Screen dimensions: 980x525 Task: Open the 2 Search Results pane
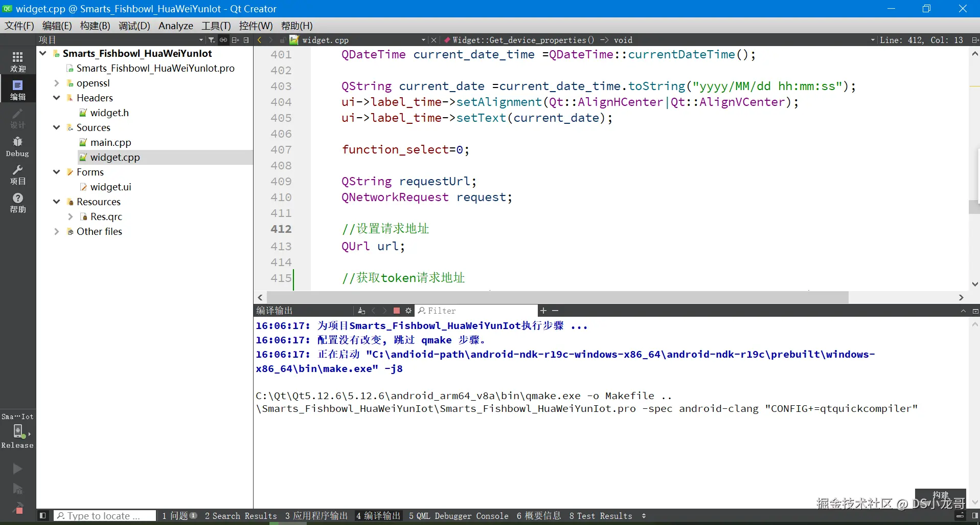[x=241, y=516]
